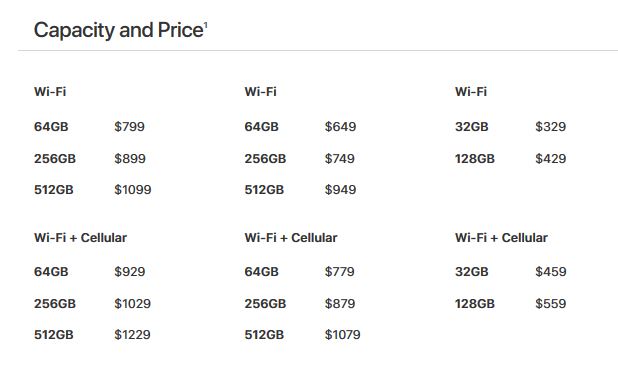
Task: Click the $799 Wi-Fi 64GB price
Action: (x=129, y=127)
